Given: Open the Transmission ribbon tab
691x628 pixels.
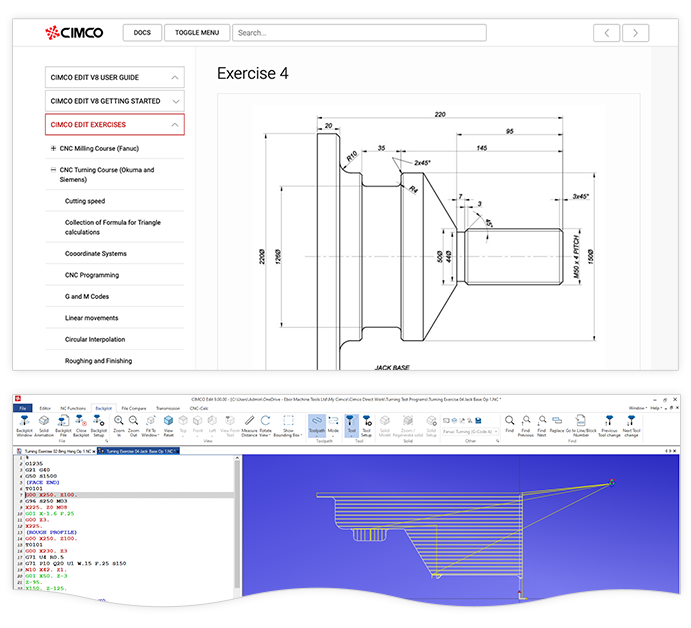Looking at the screenshot, I should click(x=168, y=408).
